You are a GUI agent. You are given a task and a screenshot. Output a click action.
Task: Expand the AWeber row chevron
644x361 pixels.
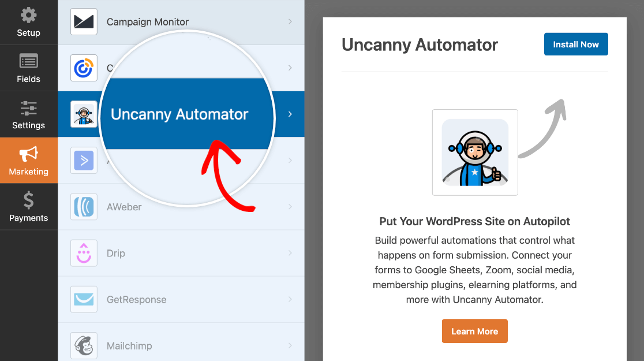tap(290, 207)
